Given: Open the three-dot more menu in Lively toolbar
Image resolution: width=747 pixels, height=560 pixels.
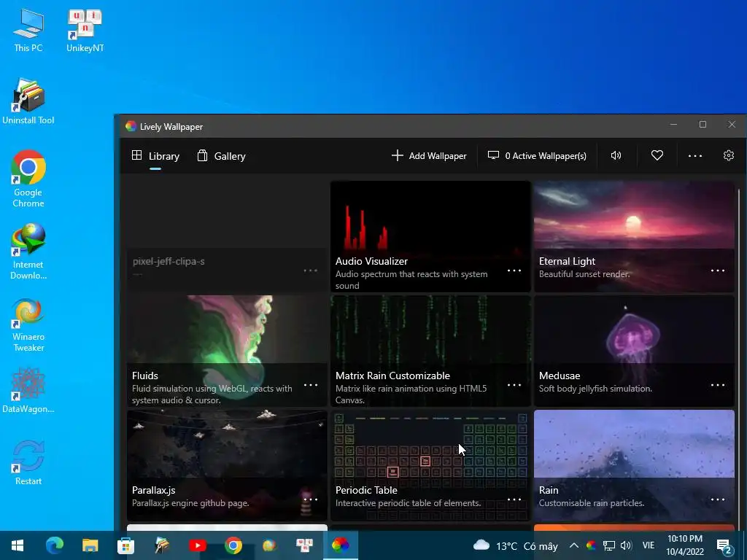Looking at the screenshot, I should point(695,156).
